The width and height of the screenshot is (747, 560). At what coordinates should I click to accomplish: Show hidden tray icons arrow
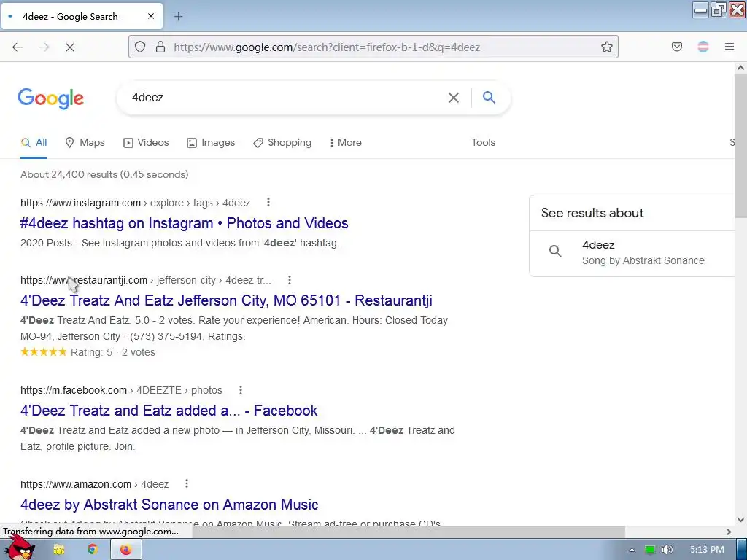pyautogui.click(x=632, y=550)
